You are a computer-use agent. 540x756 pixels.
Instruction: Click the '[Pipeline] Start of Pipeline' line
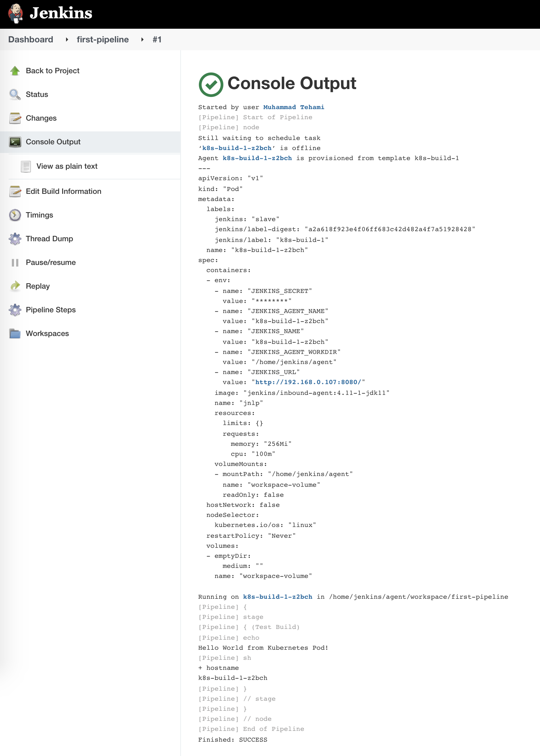coord(255,117)
